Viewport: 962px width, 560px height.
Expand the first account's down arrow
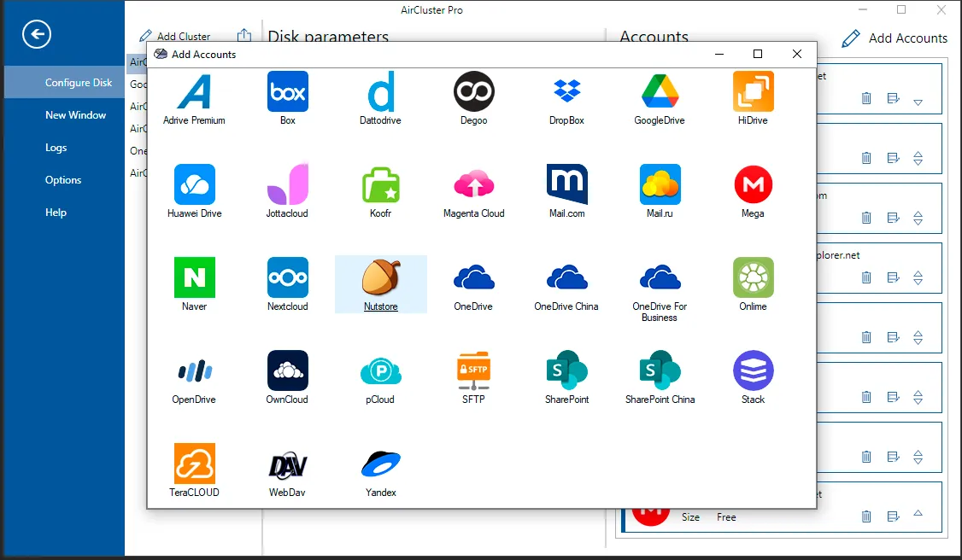click(x=918, y=102)
